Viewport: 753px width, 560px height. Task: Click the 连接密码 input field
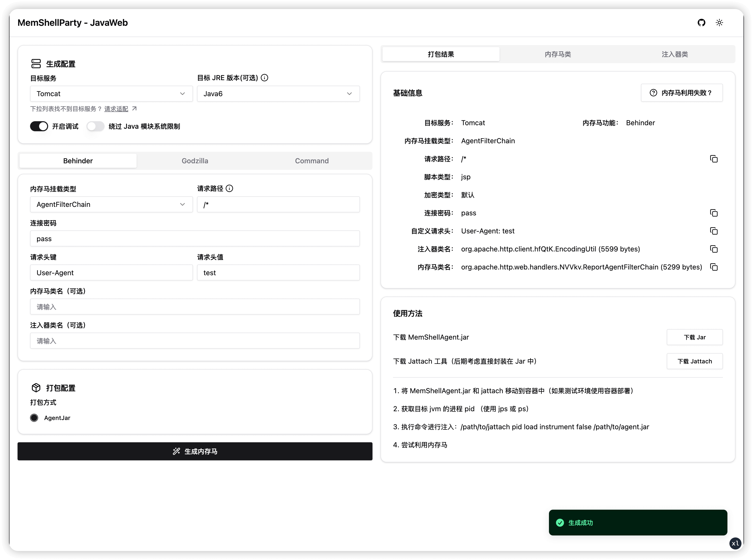pyautogui.click(x=195, y=239)
